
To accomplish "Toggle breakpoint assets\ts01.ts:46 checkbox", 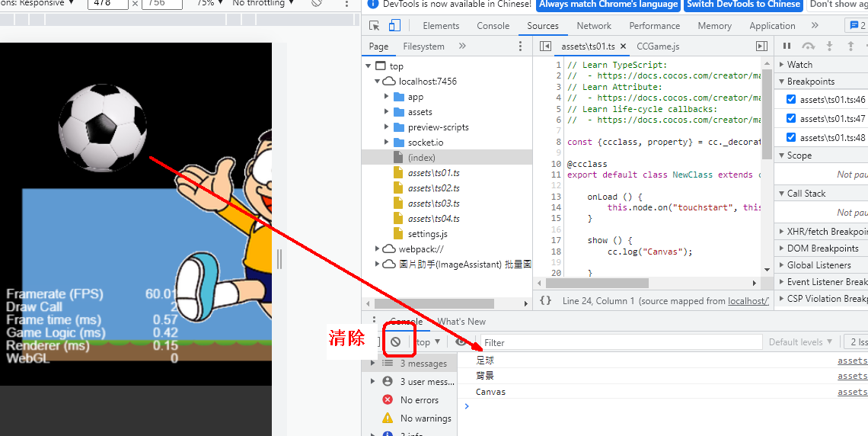I will [x=791, y=100].
